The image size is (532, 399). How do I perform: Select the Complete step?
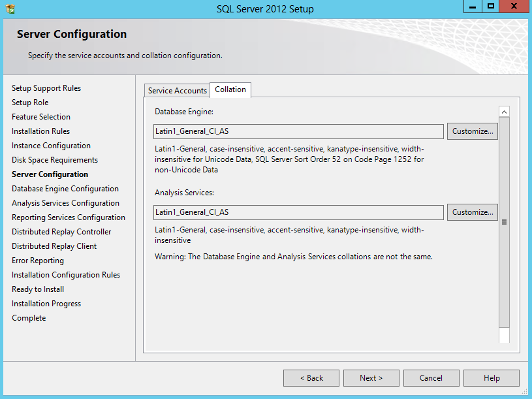29,318
